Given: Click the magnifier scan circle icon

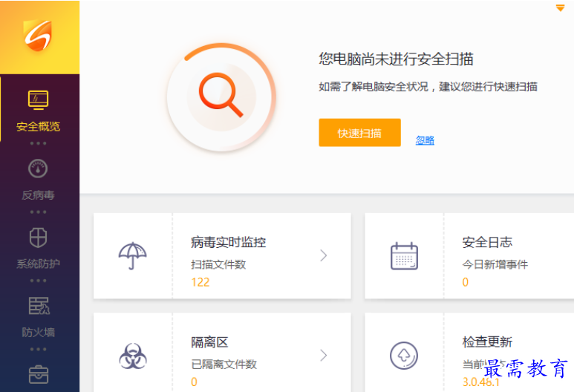Looking at the screenshot, I should 221,97.
